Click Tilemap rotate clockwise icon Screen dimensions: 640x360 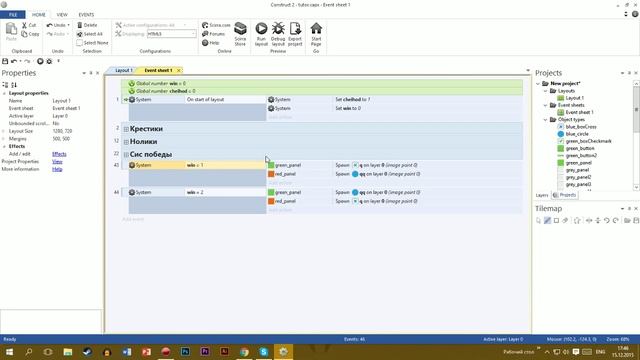616,220
